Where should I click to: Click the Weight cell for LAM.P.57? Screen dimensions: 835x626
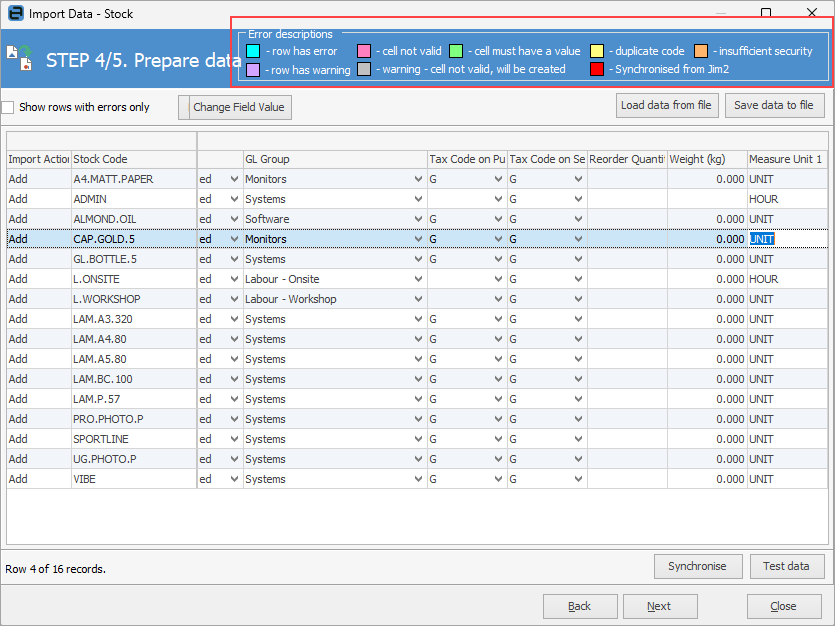coord(707,399)
